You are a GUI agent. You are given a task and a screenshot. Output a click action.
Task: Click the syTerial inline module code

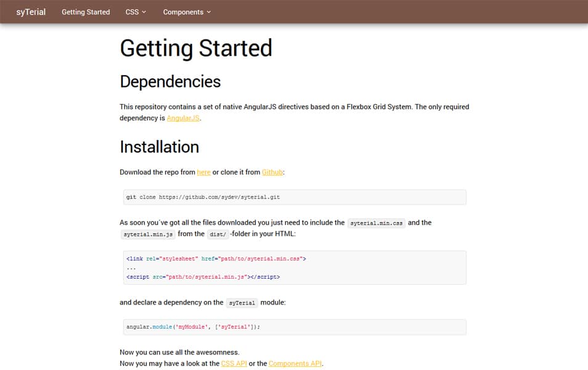coord(242,303)
